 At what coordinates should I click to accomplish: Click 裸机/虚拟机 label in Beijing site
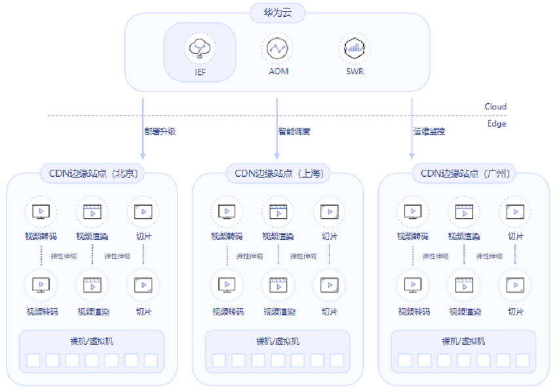coord(92,342)
